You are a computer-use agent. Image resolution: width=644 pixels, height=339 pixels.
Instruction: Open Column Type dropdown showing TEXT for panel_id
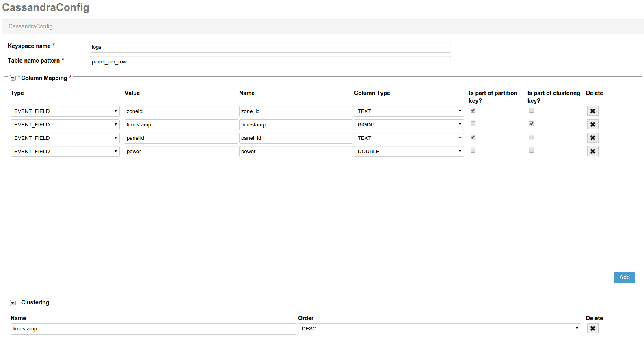[409, 138]
